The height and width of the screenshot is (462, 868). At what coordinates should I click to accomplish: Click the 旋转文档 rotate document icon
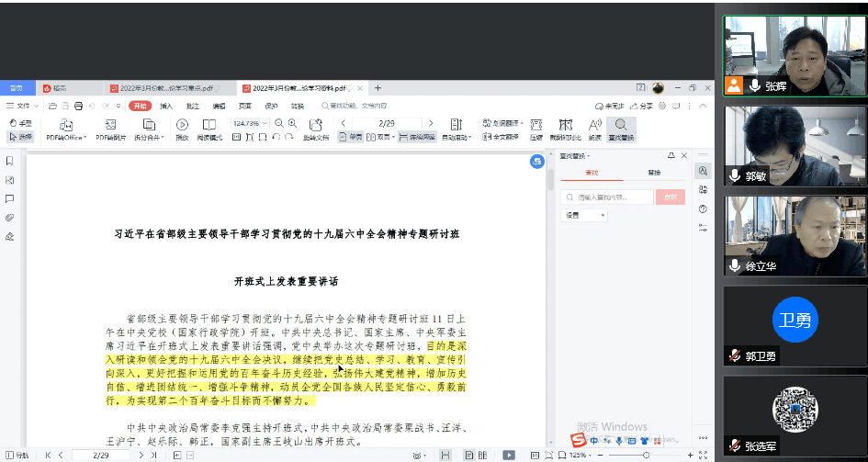pyautogui.click(x=316, y=130)
